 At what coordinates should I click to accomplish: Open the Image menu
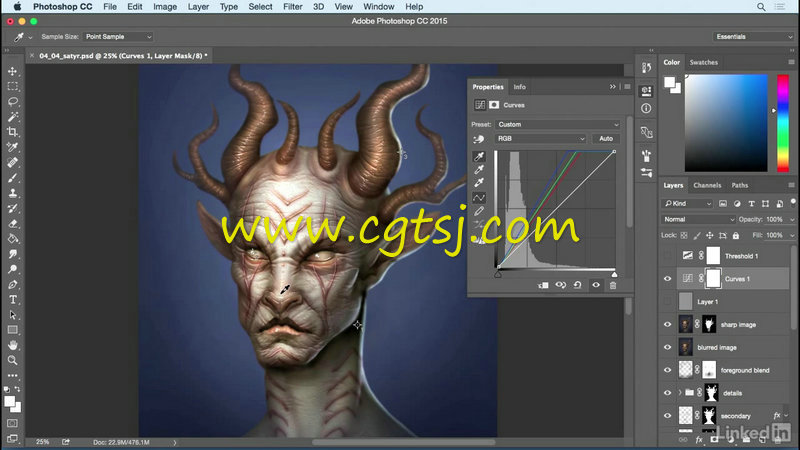tap(165, 7)
